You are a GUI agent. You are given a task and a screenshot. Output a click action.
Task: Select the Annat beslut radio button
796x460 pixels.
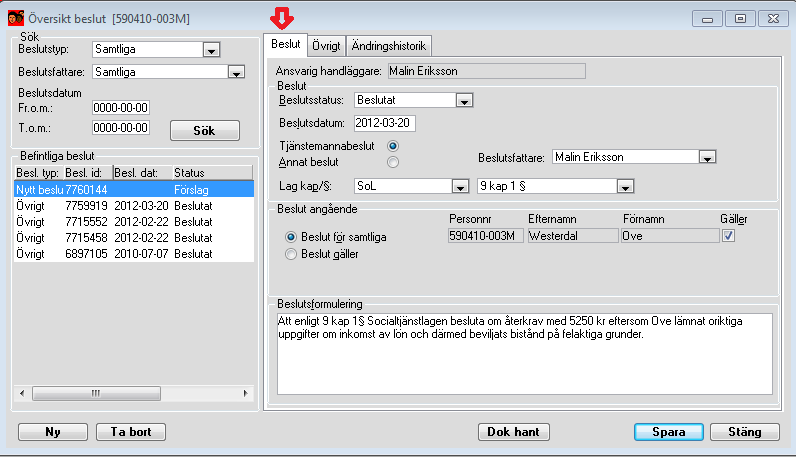(392, 162)
